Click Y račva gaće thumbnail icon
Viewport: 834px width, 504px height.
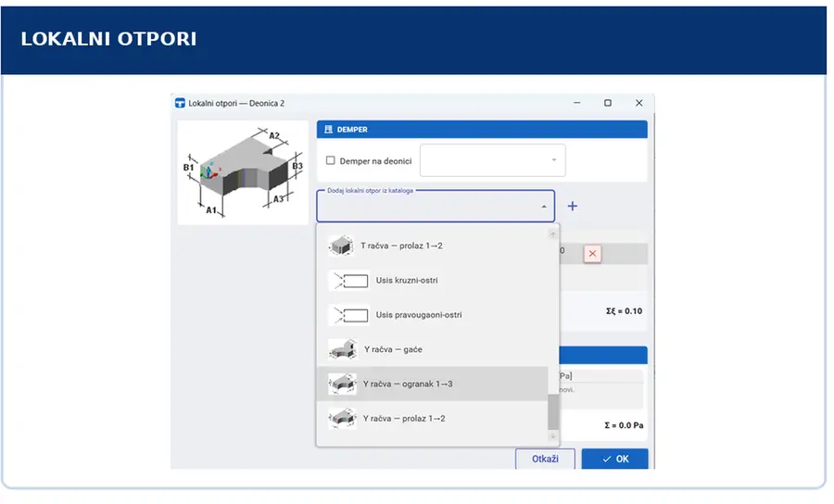343,349
